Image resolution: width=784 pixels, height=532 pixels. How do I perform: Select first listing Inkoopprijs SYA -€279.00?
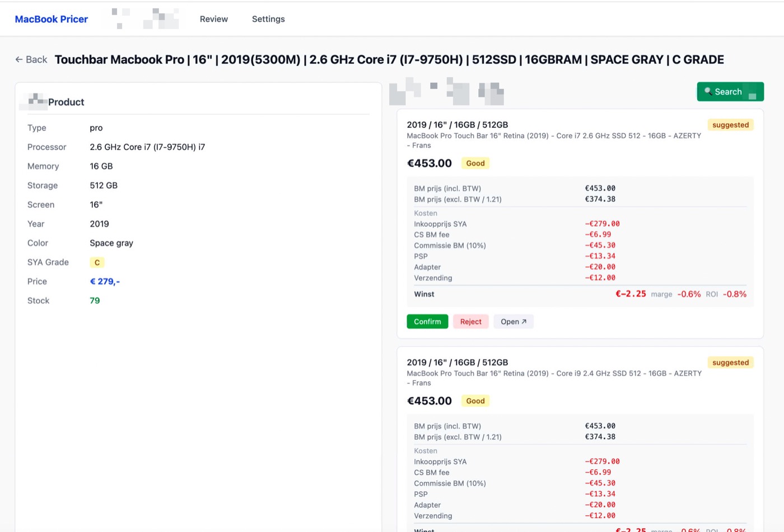coord(602,223)
